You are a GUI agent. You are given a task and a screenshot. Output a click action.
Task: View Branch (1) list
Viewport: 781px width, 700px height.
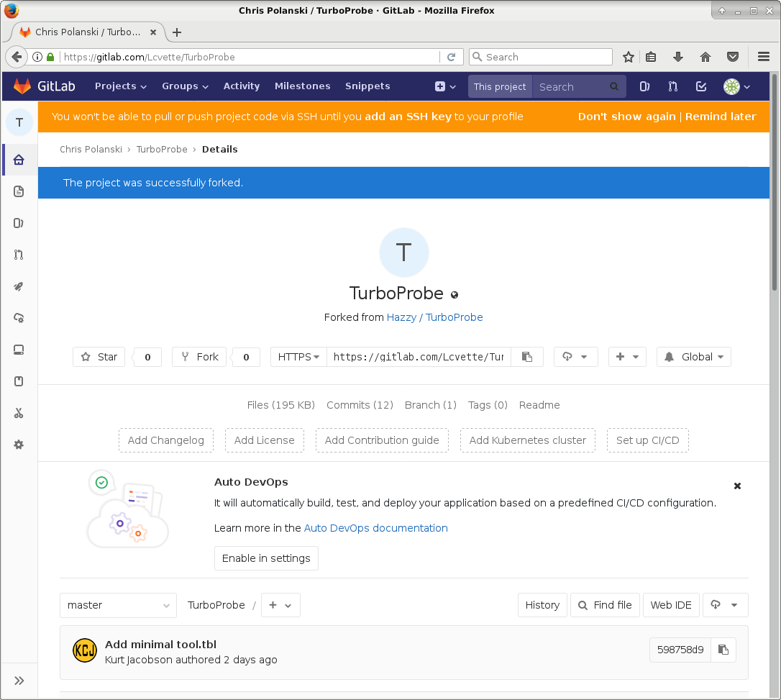pos(430,405)
